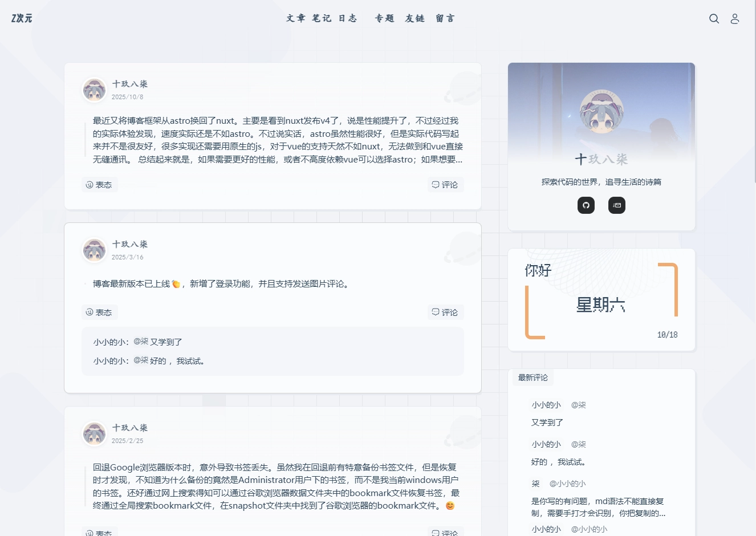The height and width of the screenshot is (536, 756).
Task: Navigate to the 专题 page
Action: point(385,18)
